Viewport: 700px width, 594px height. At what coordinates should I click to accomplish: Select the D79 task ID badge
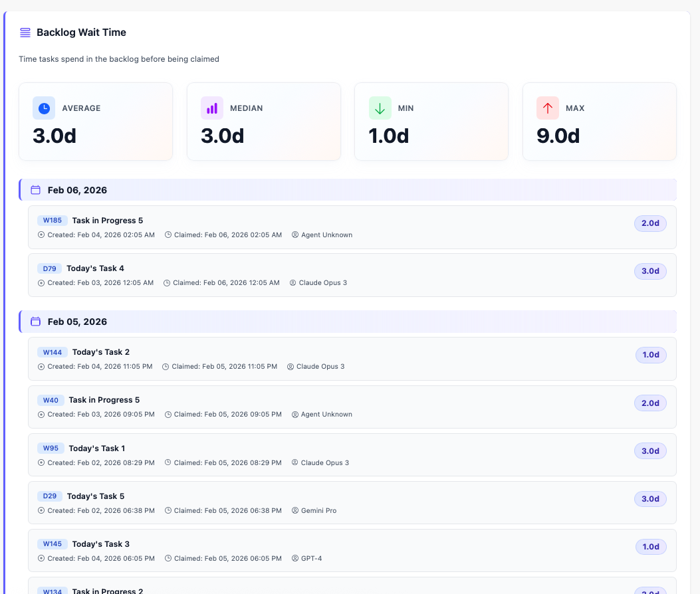pos(50,268)
